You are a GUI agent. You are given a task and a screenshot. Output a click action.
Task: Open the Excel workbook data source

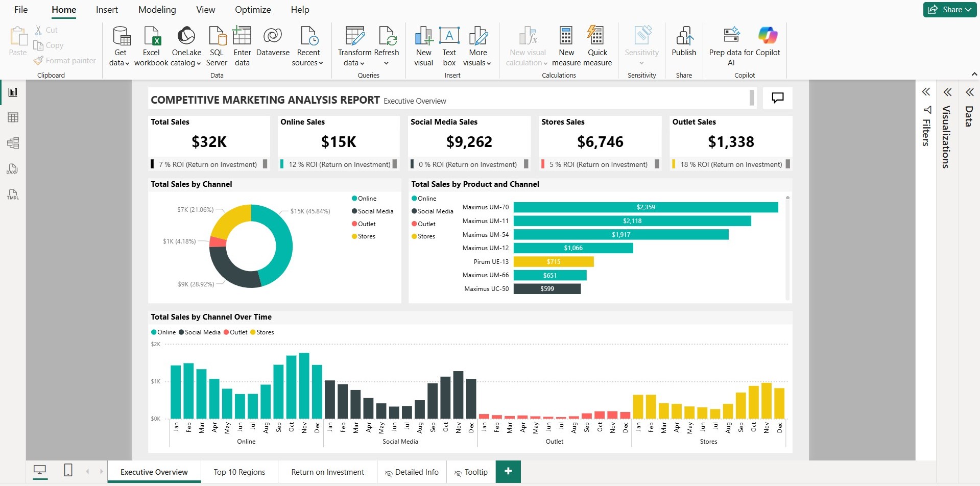pyautogui.click(x=151, y=46)
